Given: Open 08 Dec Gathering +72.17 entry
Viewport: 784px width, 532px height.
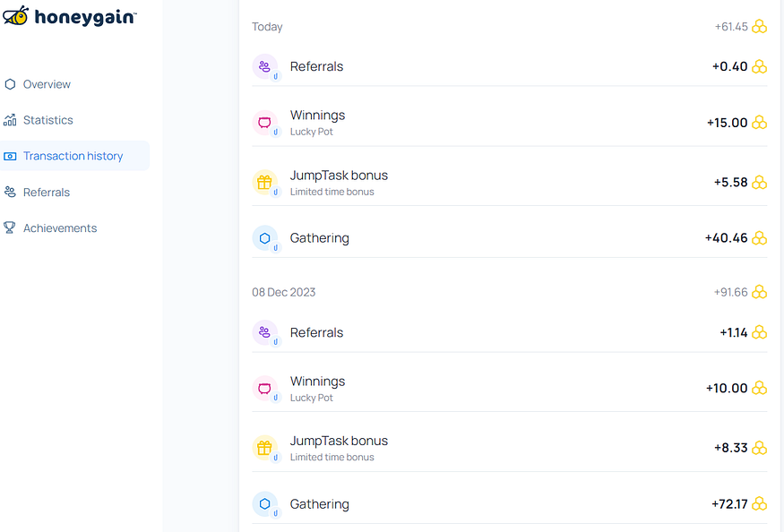Looking at the screenshot, I should click(510, 504).
